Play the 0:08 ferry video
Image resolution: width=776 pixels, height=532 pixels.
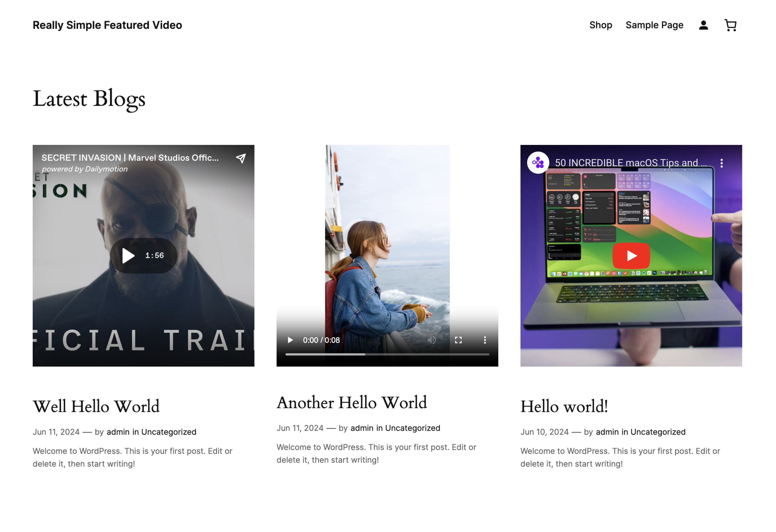(x=290, y=340)
